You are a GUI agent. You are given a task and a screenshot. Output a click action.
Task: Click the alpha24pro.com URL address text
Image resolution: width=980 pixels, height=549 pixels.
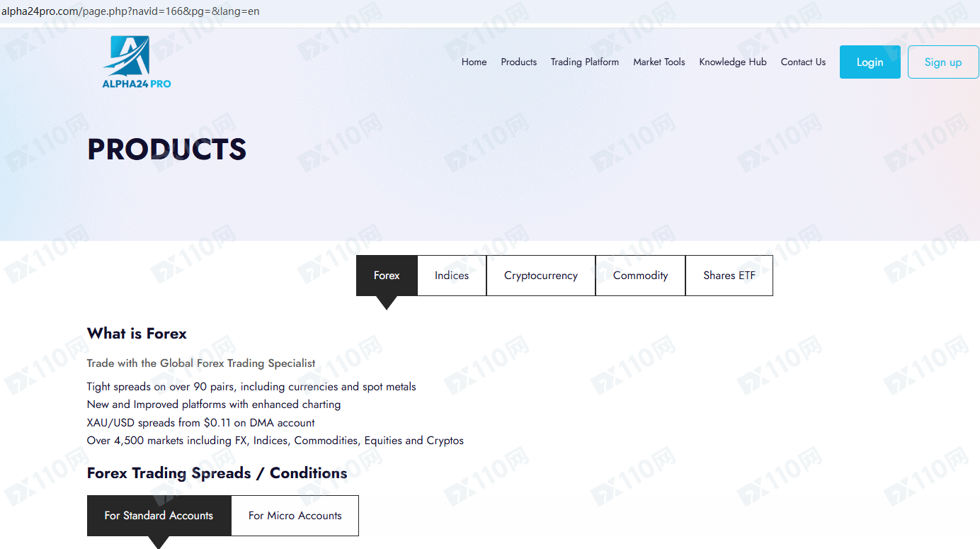[x=130, y=11]
